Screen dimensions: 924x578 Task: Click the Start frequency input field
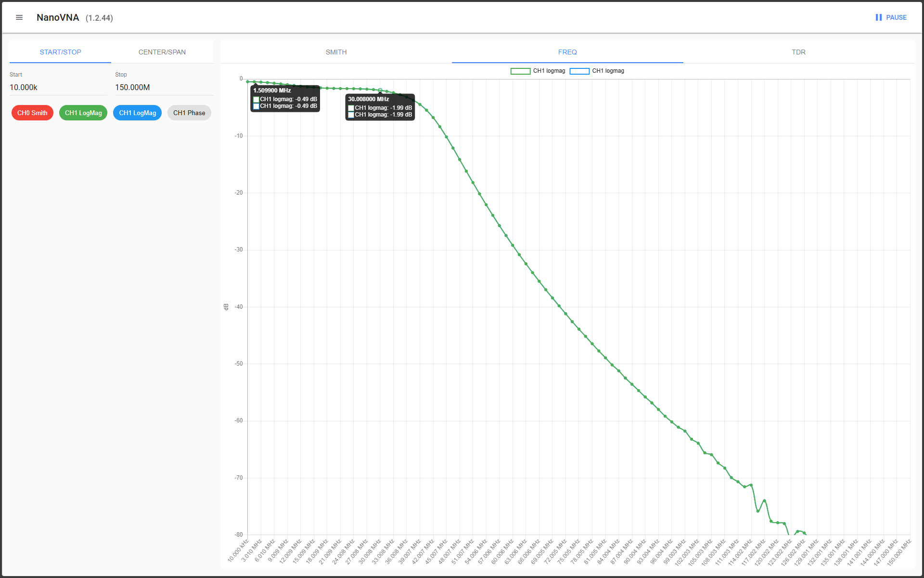click(x=58, y=87)
